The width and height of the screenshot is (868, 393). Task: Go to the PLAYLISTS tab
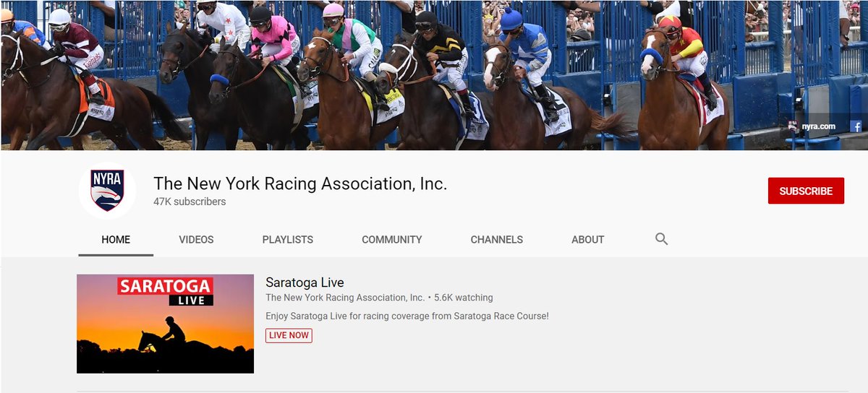288,239
